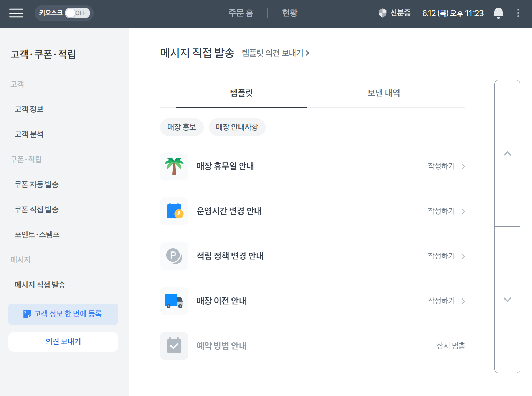Open 메시지 직접 발송 in sidebar
This screenshot has width=532, height=396.
coord(40,285)
